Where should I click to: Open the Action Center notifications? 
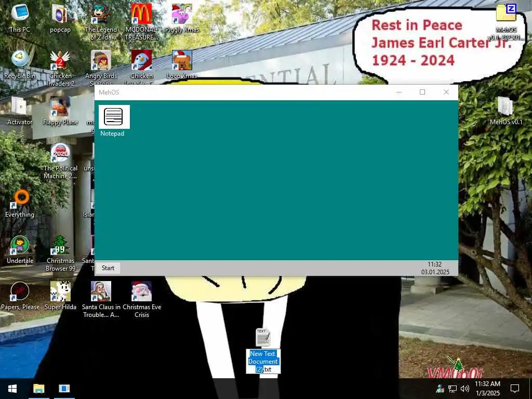click(x=515, y=389)
